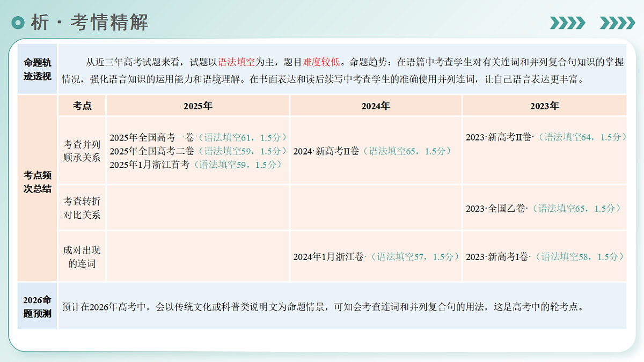Image resolution: width=644 pixels, height=362 pixels.
Task: Click the 预计在2026年高考中 prediction sentence
Action: pyautogui.click(x=323, y=307)
